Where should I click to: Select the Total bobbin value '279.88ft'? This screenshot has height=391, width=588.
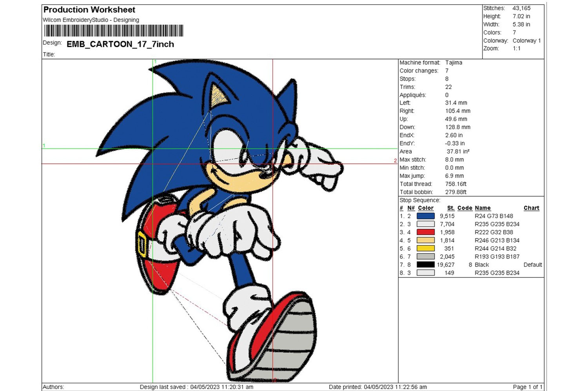(456, 192)
